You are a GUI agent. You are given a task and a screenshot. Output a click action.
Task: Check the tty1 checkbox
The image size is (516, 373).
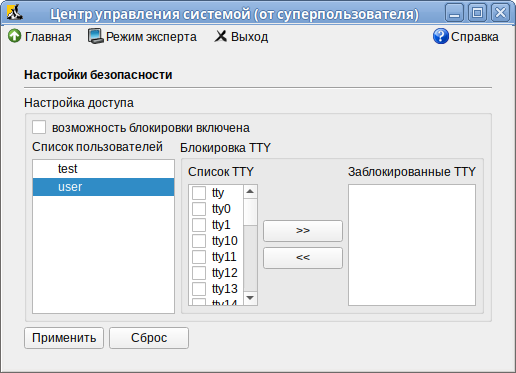[x=199, y=225]
